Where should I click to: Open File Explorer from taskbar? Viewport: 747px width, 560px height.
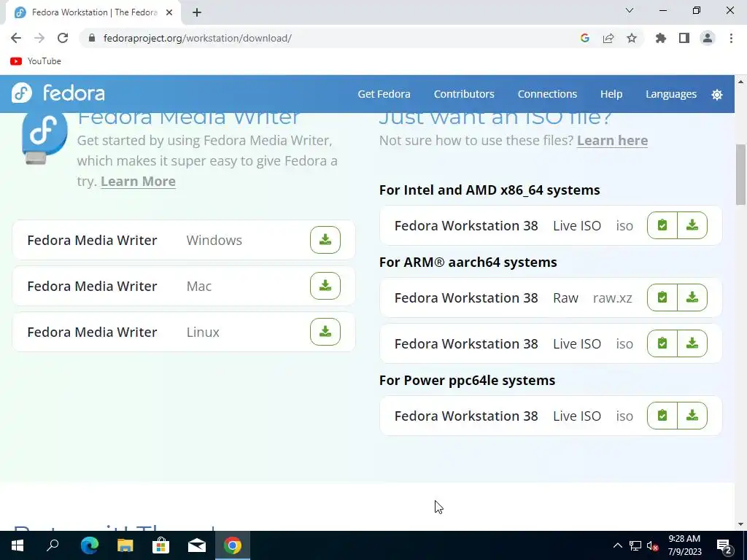click(125, 545)
